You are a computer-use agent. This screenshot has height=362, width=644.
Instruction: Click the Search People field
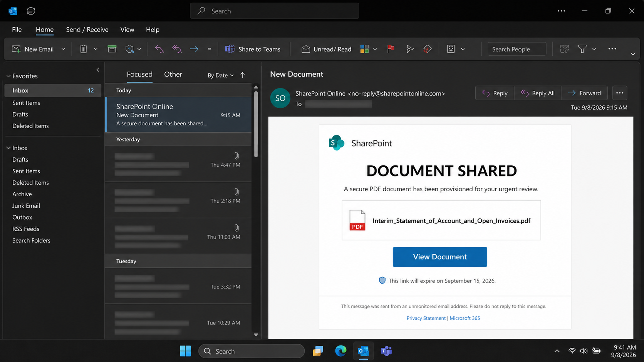click(517, 49)
